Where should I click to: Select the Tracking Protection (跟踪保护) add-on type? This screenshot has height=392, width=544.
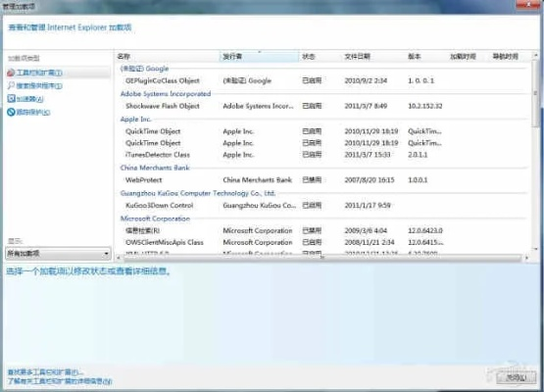[x=28, y=112]
